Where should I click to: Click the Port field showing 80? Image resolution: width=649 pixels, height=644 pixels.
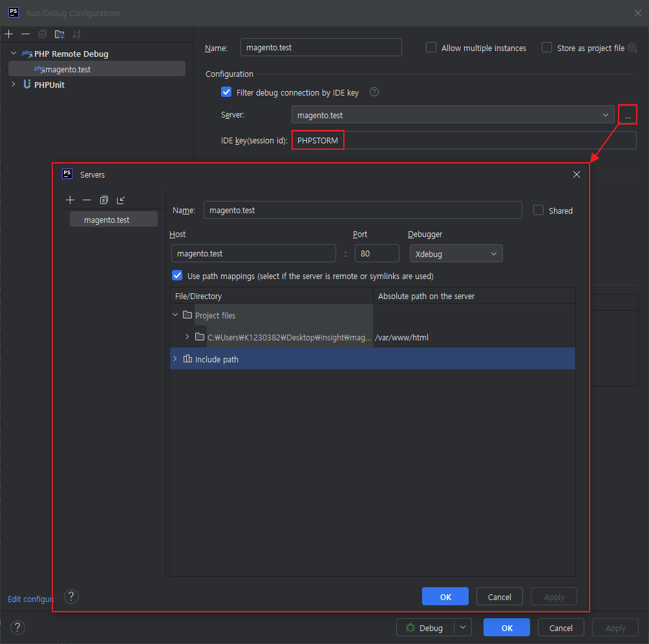[x=377, y=254]
